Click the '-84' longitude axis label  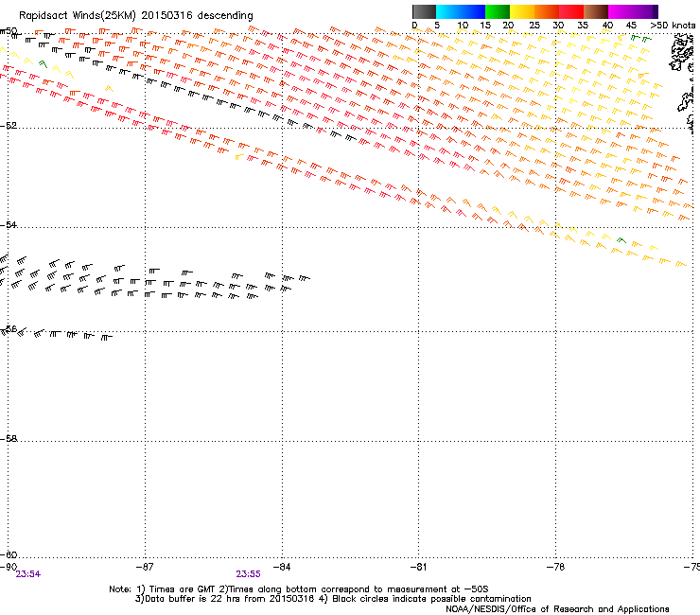(x=282, y=567)
